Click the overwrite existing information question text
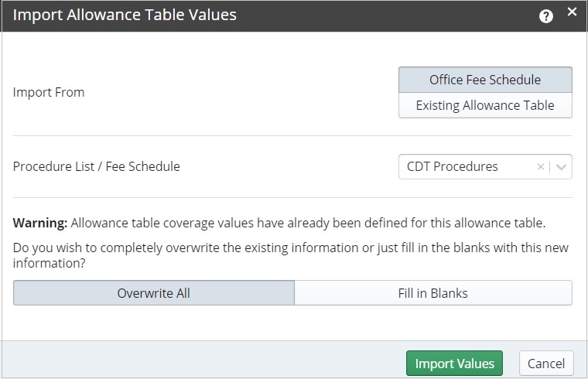This screenshot has width=588, height=379. 290,254
